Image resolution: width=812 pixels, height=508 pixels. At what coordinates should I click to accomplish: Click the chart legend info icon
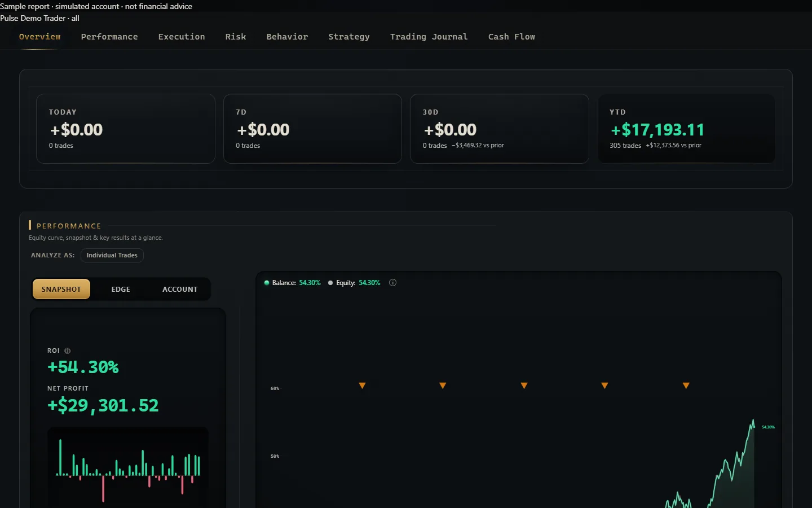pos(393,283)
